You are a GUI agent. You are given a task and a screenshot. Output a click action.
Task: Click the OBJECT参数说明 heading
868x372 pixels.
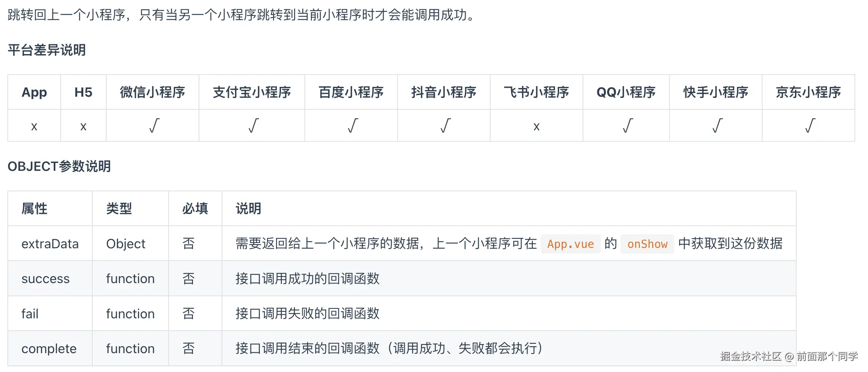(x=59, y=166)
